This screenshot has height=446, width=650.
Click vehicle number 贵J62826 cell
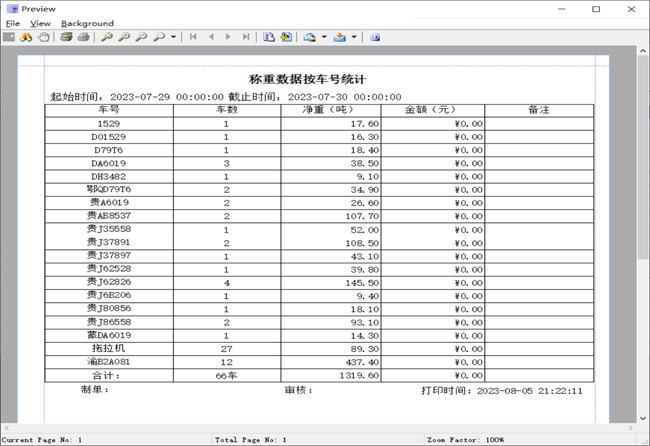pyautogui.click(x=109, y=282)
